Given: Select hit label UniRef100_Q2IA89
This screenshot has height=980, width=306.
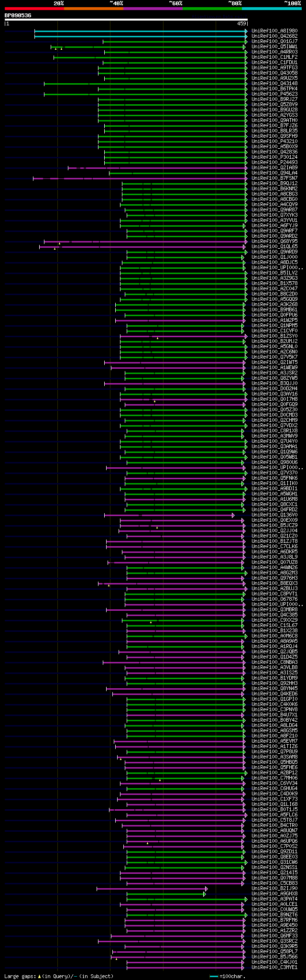Looking at the screenshot, I should pyautogui.click(x=274, y=167).
